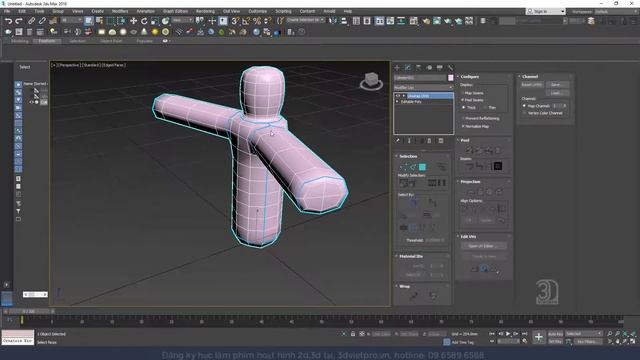Image resolution: width=640 pixels, height=360 pixels.
Task: Toggle 3D Snaps icon
Action: tap(235, 21)
